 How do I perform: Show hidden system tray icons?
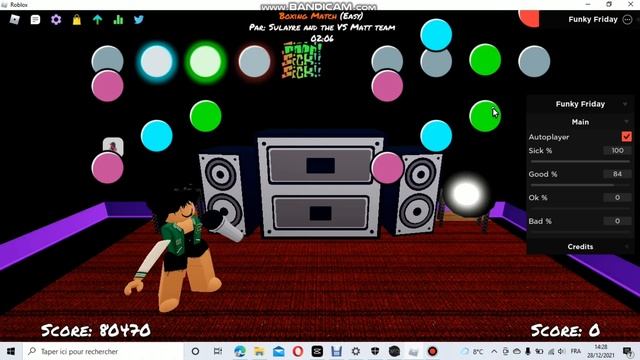(x=494, y=351)
